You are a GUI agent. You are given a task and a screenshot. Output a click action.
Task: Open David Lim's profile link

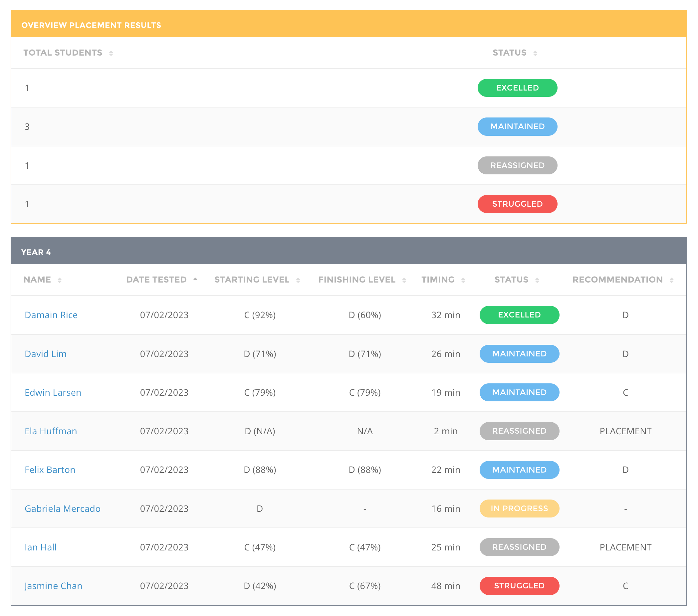(46, 354)
